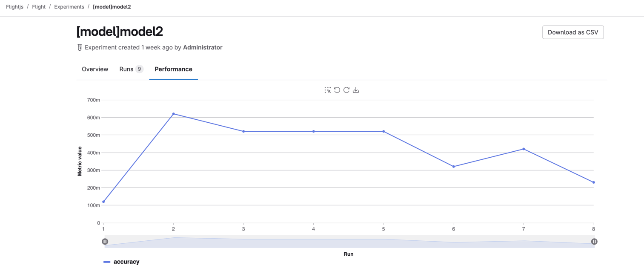The height and width of the screenshot is (277, 644).
Task: Save the chart as an image
Action: pyautogui.click(x=356, y=90)
